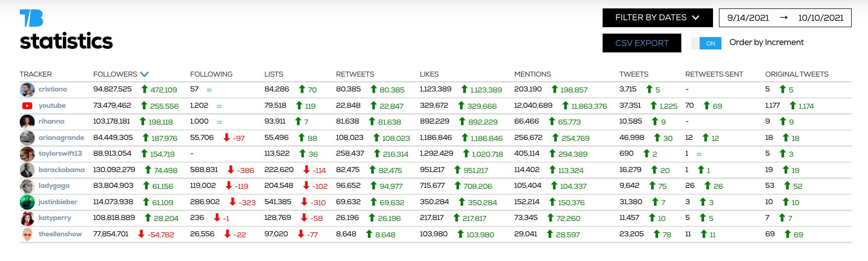This screenshot has width=868, height=261.
Task: Click the theellenshow avatar
Action: [x=27, y=234]
